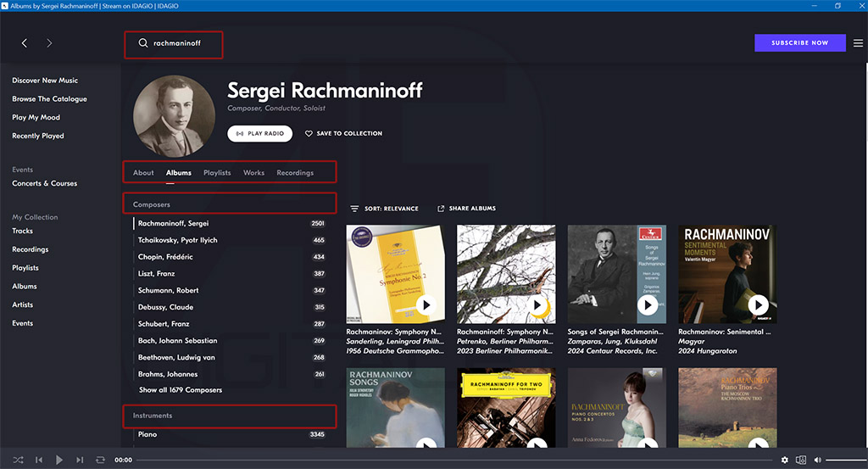
Task: Click Play Radio button
Action: click(259, 133)
